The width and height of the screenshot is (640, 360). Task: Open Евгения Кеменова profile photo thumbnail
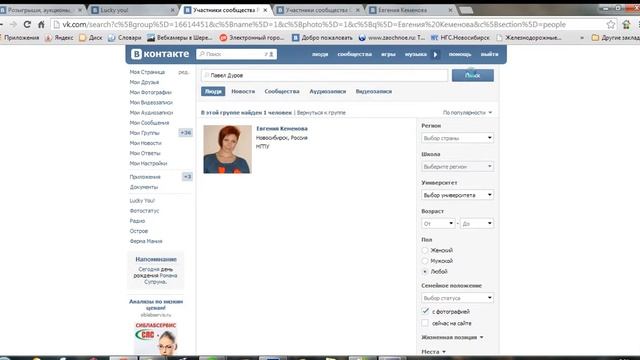(227, 149)
